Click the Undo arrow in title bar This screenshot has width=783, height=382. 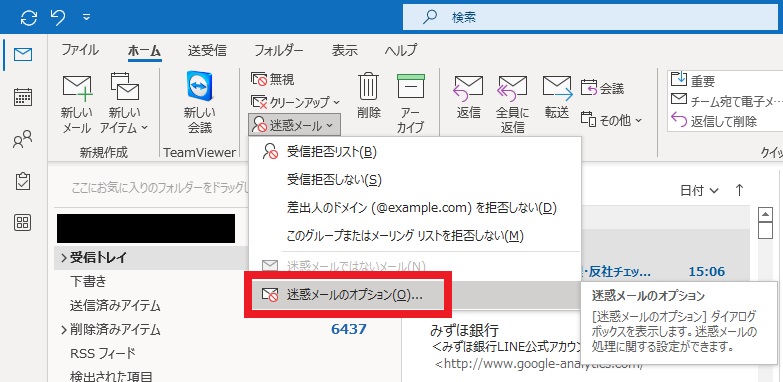(58, 18)
